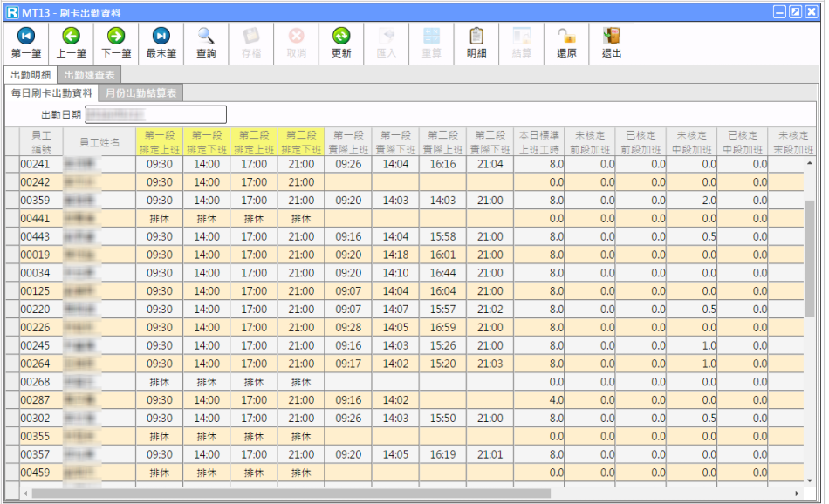This screenshot has height=504, width=829.
Task: Select employee number cell 00459
Action: [41, 473]
